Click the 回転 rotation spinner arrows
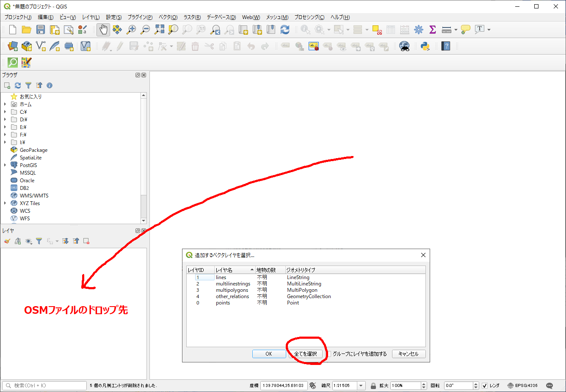Image resolution: width=566 pixels, height=392 pixels. click(x=476, y=386)
